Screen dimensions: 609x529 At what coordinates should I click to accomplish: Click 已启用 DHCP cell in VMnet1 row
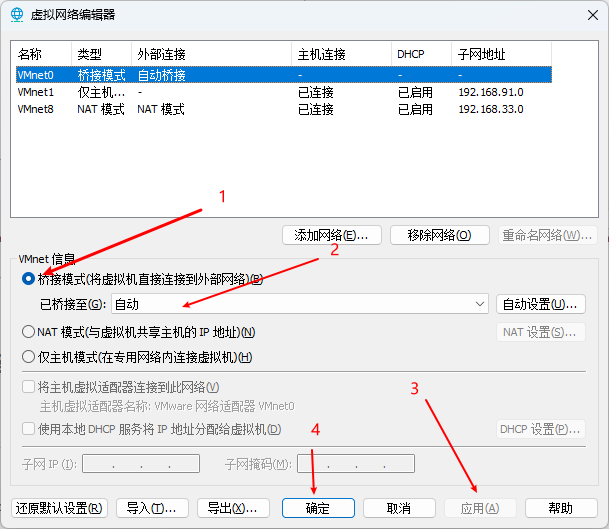[415, 92]
